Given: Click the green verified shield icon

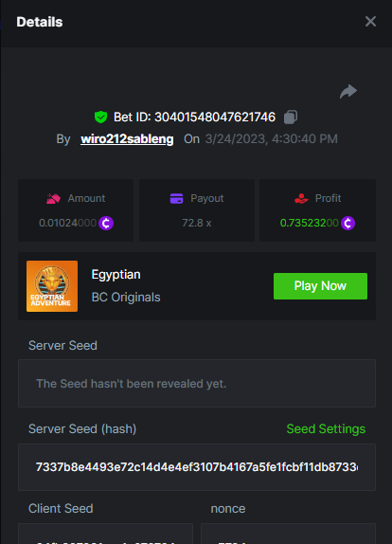Looking at the screenshot, I should [101, 118].
